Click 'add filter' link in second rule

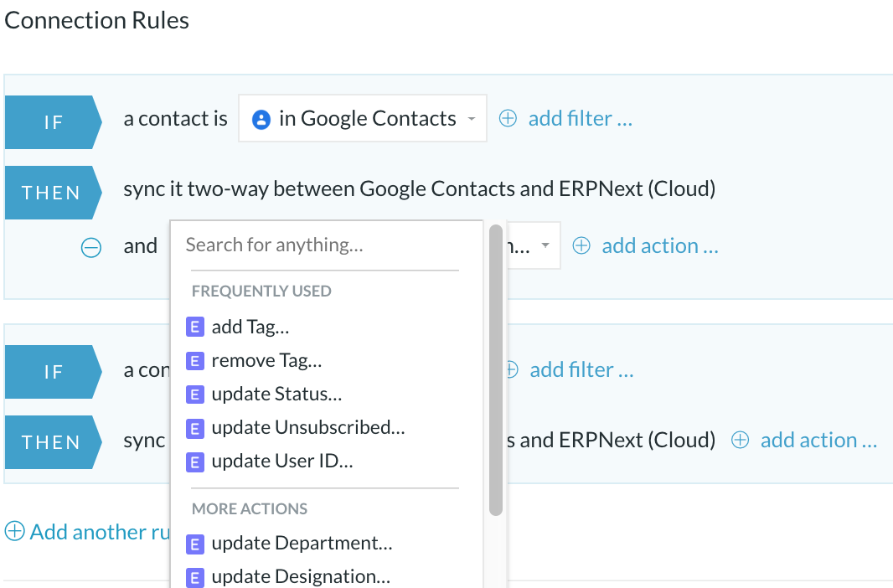[581, 370]
